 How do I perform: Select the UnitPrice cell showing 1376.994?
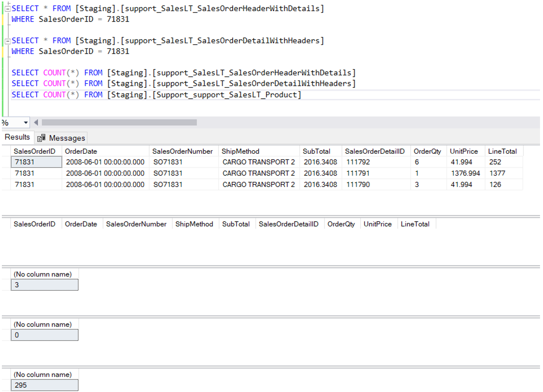click(x=465, y=173)
